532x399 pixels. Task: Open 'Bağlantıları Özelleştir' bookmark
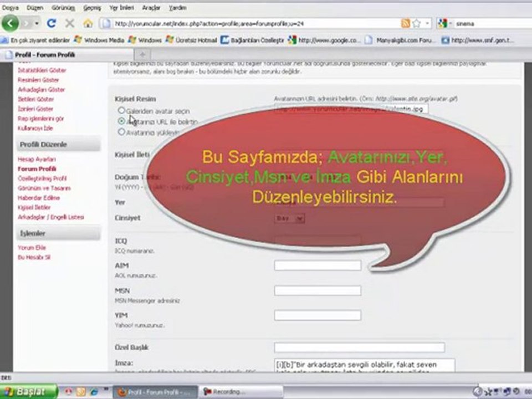point(253,40)
